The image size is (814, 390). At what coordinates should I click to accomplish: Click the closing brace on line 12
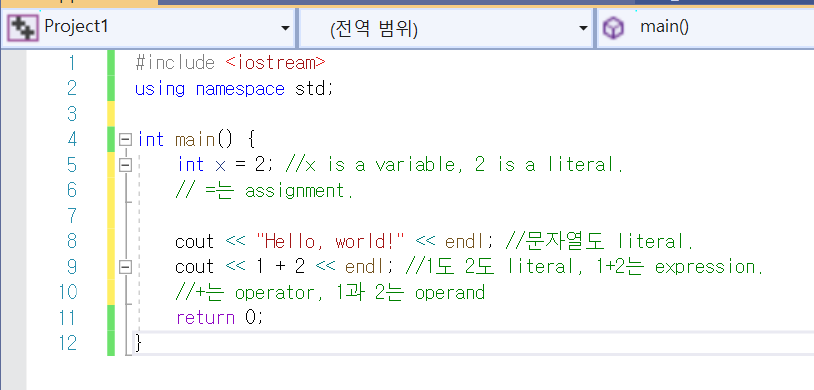pos(138,343)
